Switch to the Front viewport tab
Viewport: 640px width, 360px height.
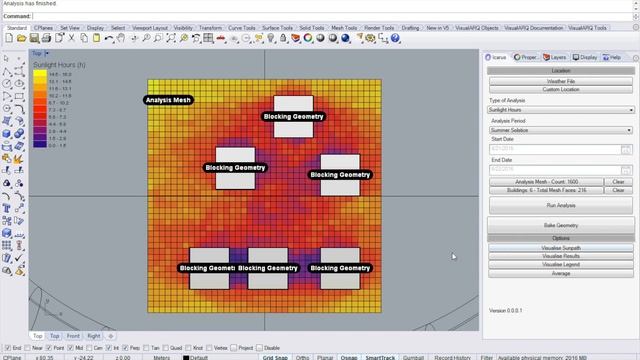click(x=73, y=336)
